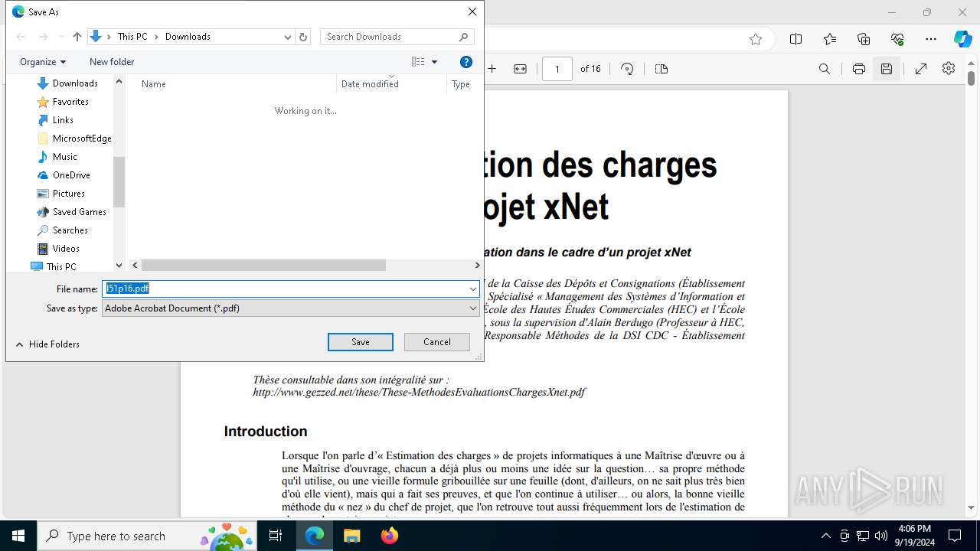Zoom in on the PDF

pyautogui.click(x=492, y=69)
